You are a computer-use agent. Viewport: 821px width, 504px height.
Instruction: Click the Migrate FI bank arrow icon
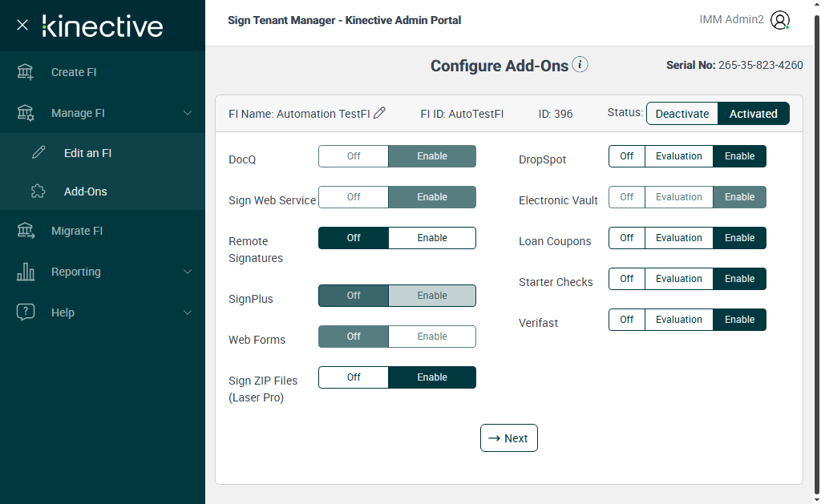pyautogui.click(x=25, y=231)
